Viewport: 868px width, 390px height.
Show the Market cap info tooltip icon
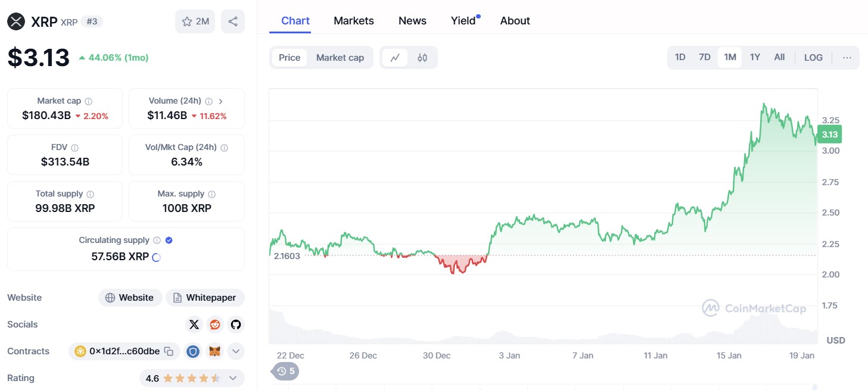click(x=88, y=101)
